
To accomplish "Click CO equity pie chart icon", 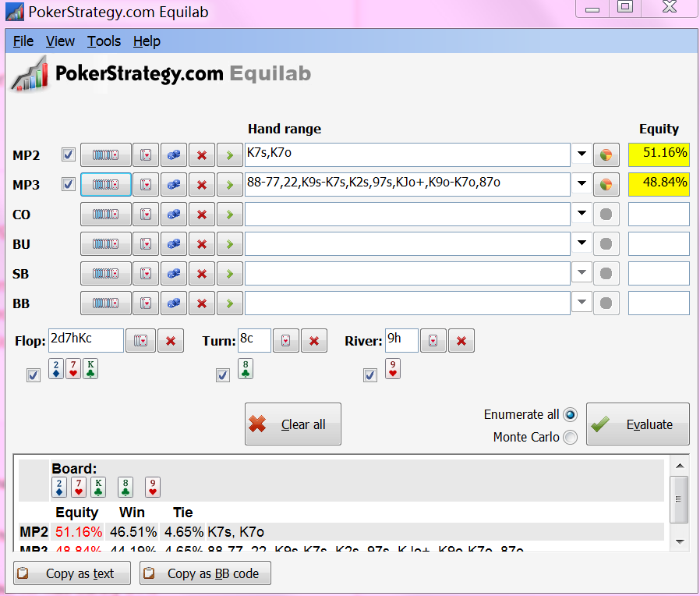I will (606, 215).
